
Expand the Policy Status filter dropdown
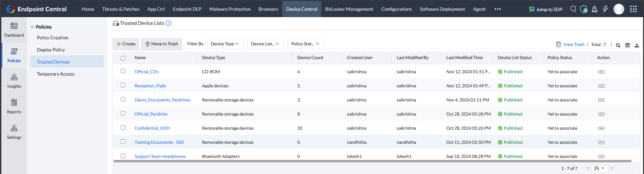pos(306,44)
